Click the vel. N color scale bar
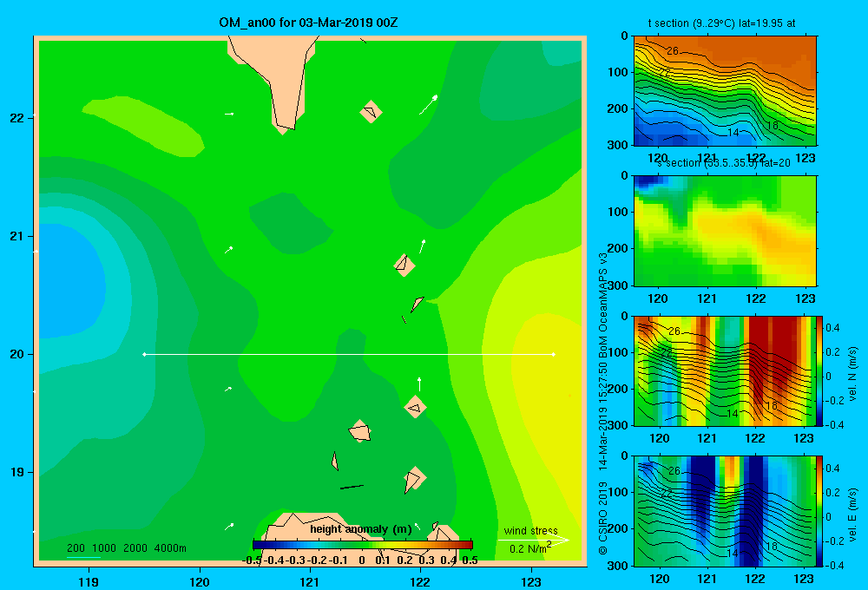Screen dimensions: 868x590 pos(820,370)
